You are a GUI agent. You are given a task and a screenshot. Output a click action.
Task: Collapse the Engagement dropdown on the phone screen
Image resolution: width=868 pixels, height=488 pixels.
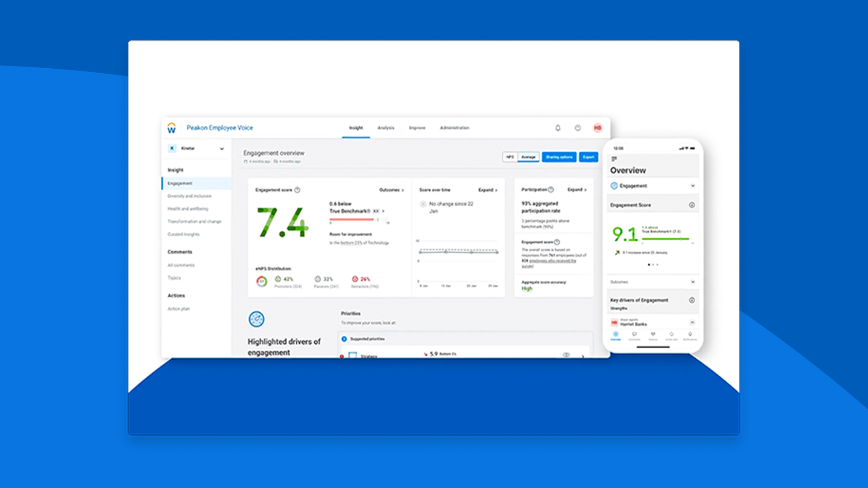693,186
